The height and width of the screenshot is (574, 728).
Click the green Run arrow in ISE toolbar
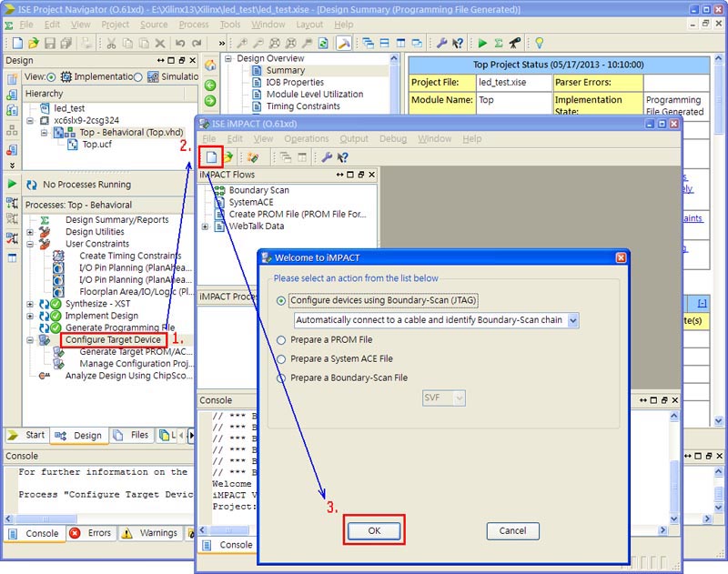(482, 43)
